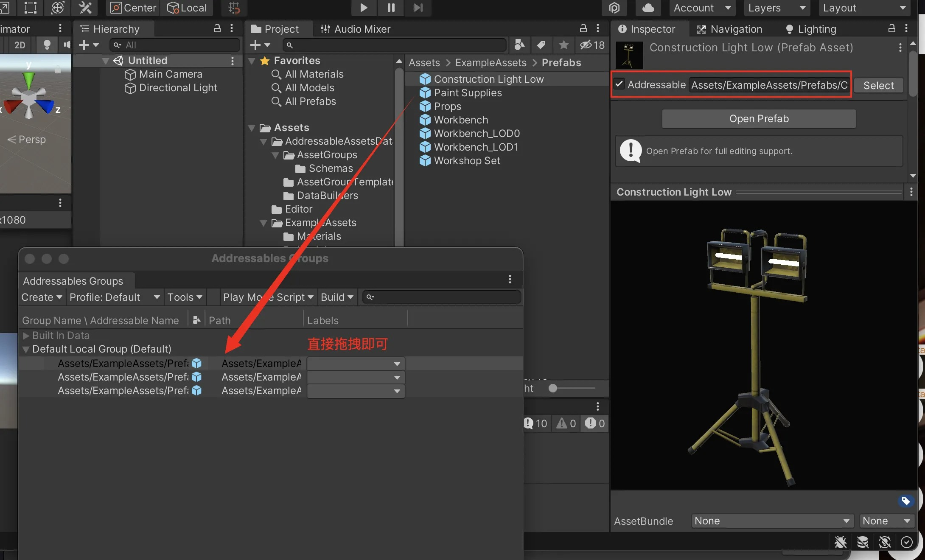Viewport: 925px width, 560px height.
Task: Collapse Default Local Group (Default)
Action: pyautogui.click(x=26, y=349)
